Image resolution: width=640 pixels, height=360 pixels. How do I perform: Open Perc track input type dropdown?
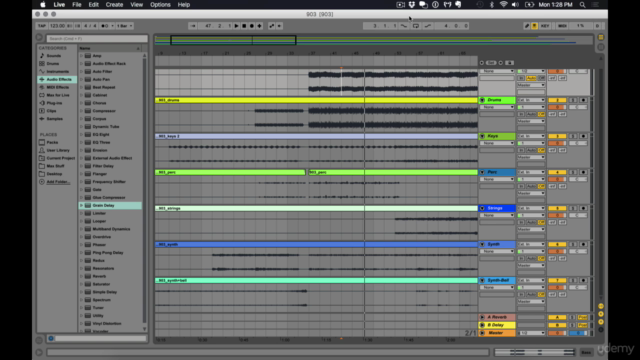click(x=531, y=172)
